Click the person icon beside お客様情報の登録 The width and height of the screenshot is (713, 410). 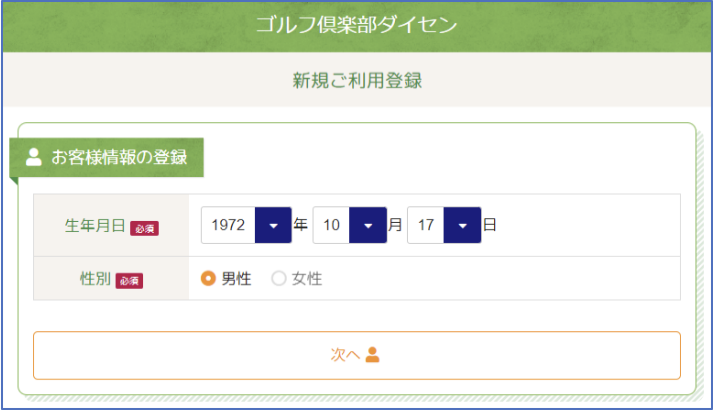coord(33,156)
